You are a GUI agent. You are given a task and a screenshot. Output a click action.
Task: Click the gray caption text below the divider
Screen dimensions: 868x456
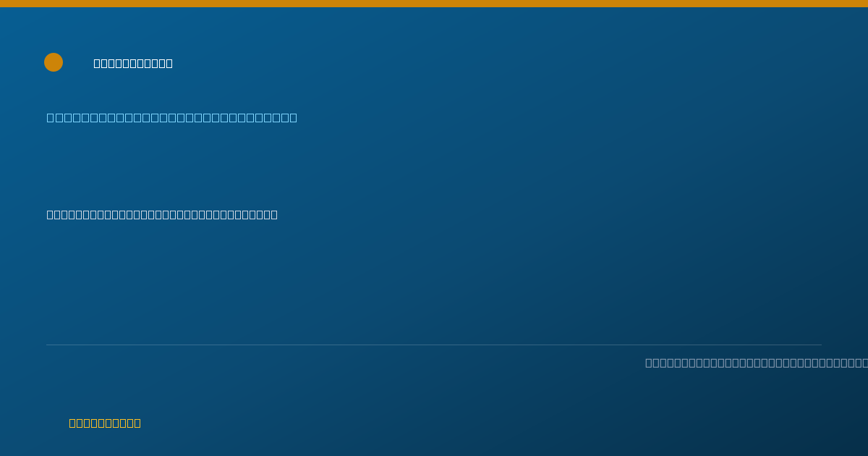click(x=757, y=363)
